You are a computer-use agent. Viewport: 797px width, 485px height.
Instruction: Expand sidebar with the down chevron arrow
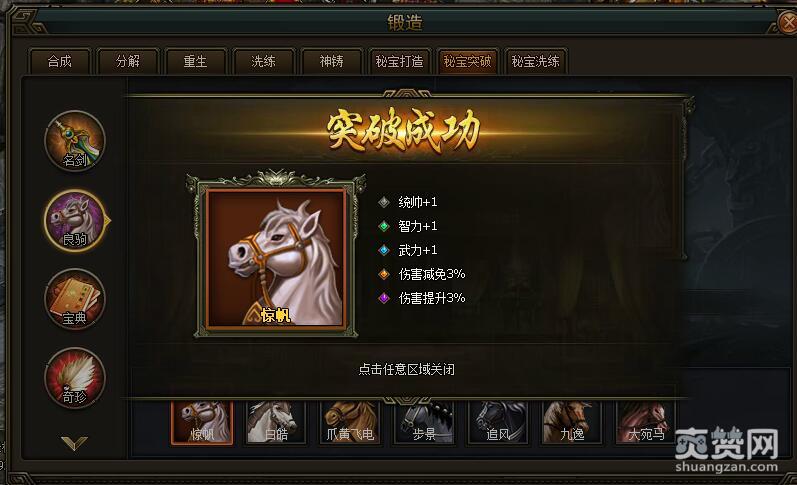click(74, 443)
